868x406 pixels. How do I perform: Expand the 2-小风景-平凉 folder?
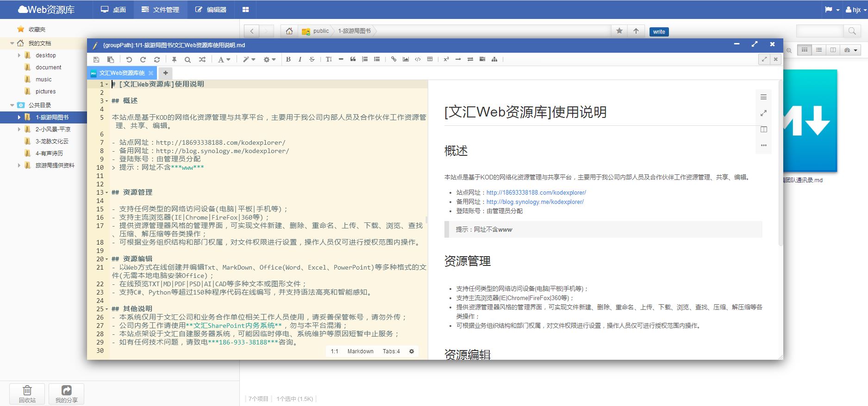click(x=19, y=129)
